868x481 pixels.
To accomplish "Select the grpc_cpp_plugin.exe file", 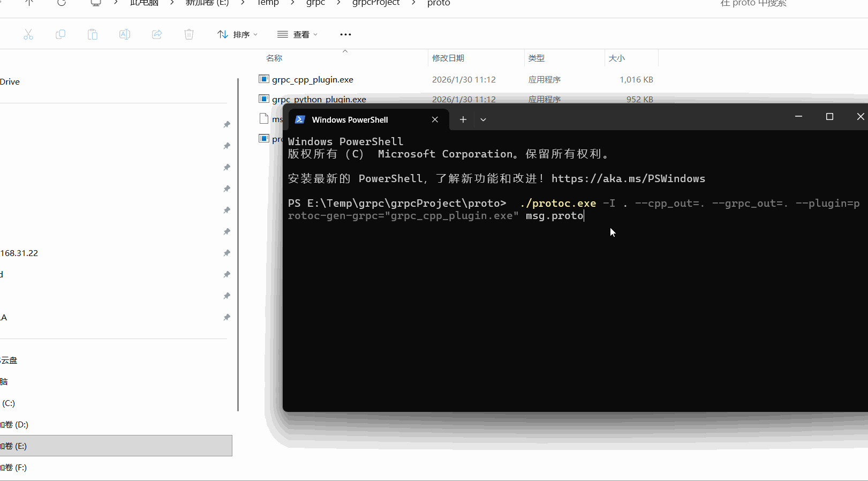I will tap(313, 79).
